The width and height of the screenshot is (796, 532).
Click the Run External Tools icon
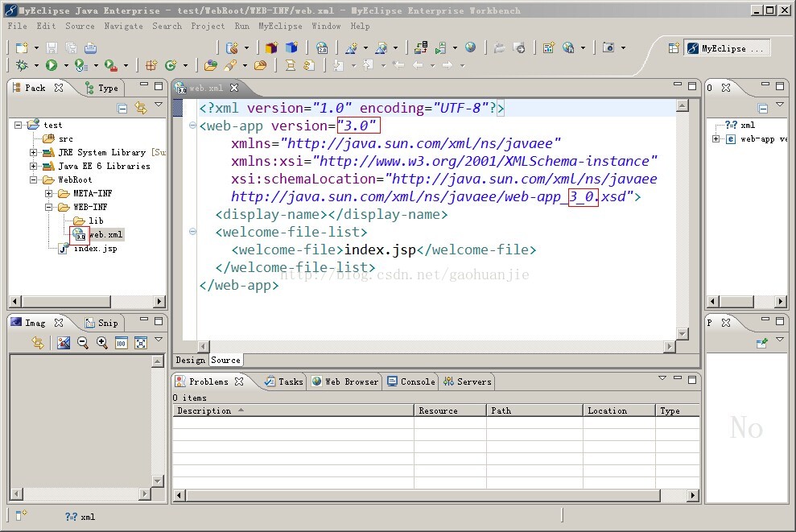111,65
